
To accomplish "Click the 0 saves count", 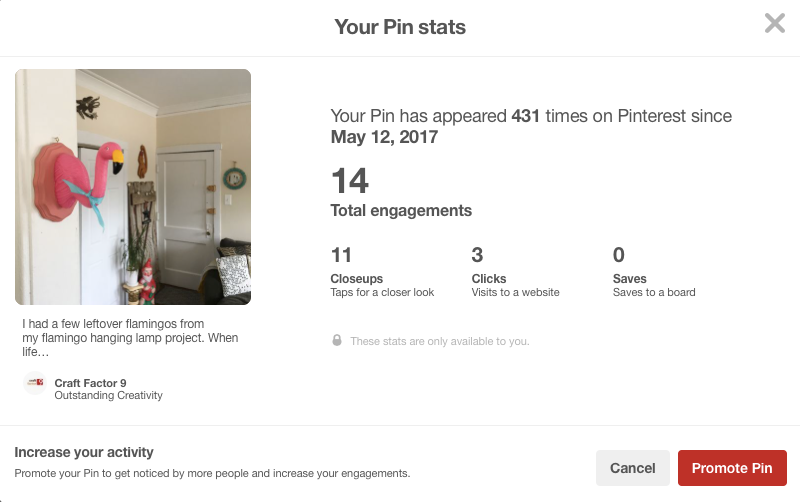I will [619, 255].
